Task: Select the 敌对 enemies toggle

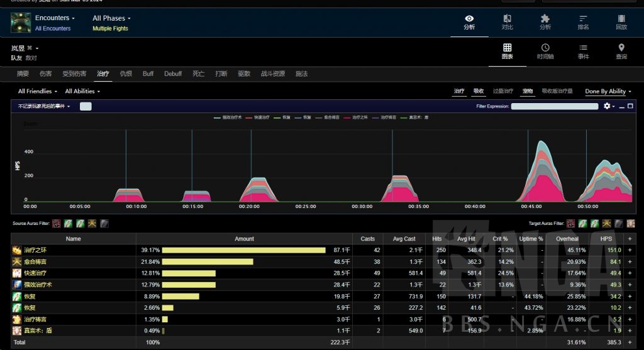Action: pos(31,58)
